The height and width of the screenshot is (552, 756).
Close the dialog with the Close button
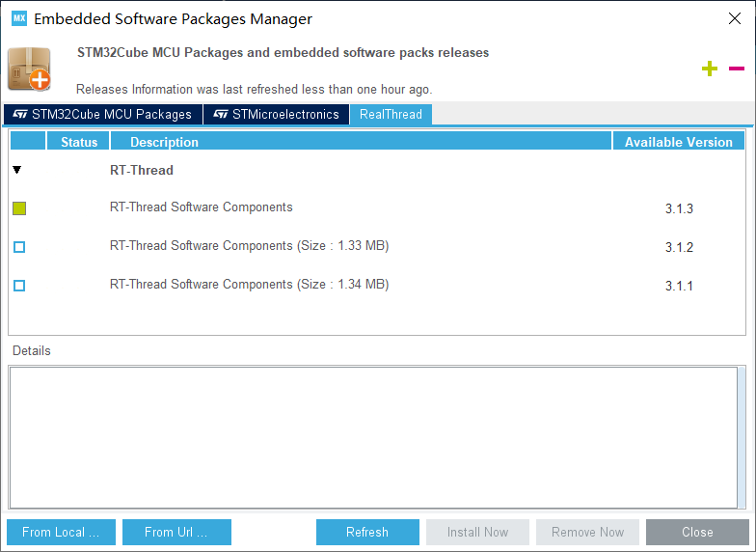pos(697,532)
